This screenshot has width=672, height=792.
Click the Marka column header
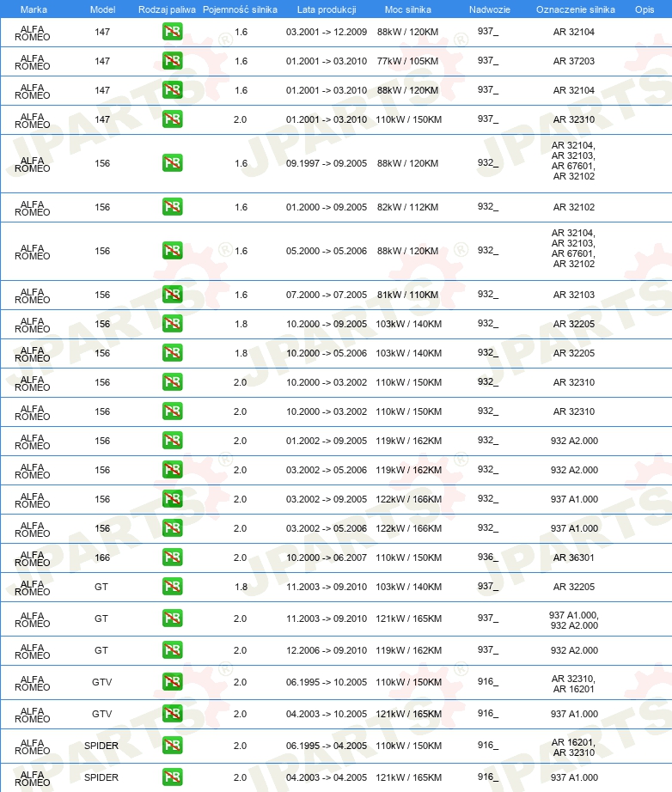coord(34,9)
